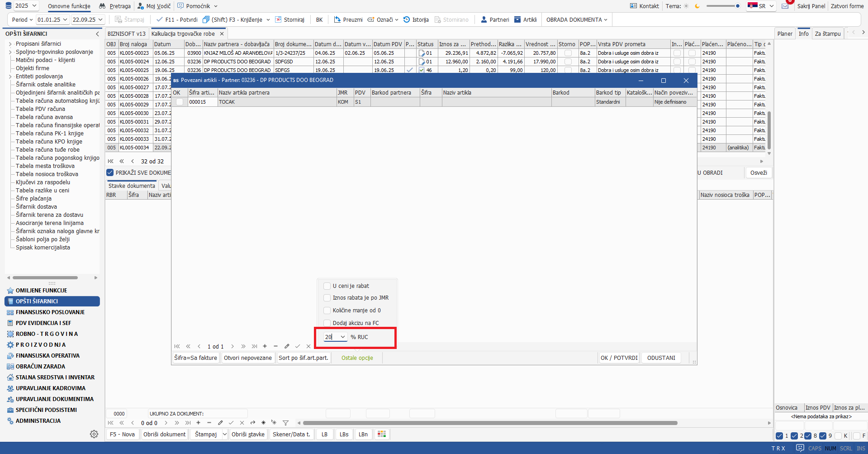The height and width of the screenshot is (454, 868).
Task: Expand the Propisani šifarnici tree node
Action: tap(10, 44)
